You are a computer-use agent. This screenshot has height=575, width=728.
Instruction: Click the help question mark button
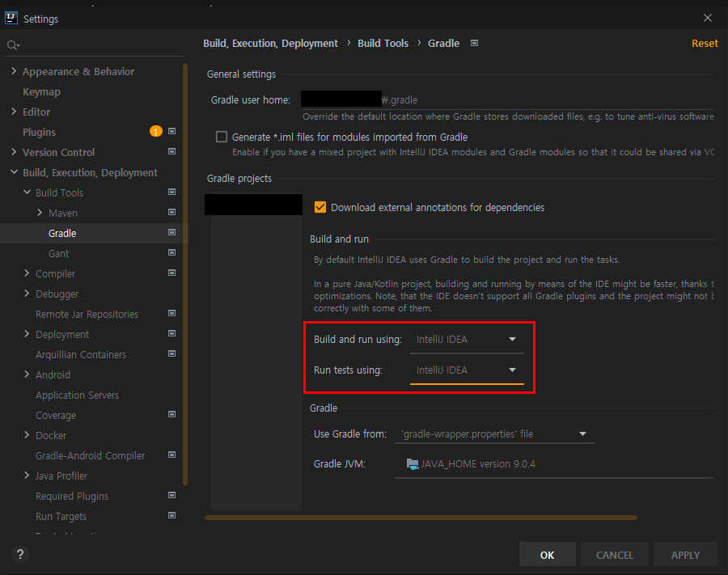click(20, 554)
